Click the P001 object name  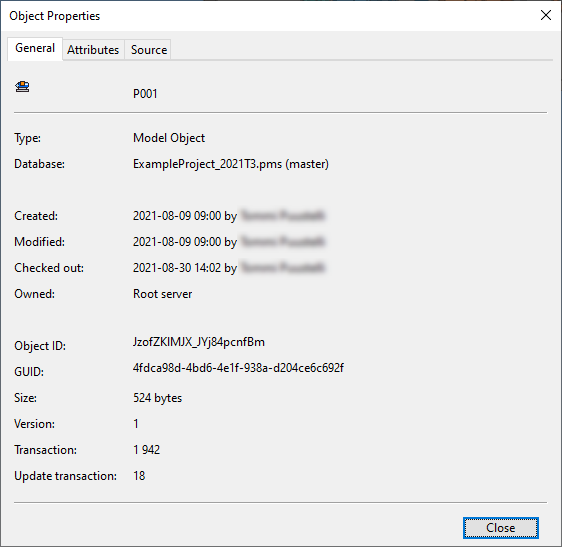(x=145, y=94)
